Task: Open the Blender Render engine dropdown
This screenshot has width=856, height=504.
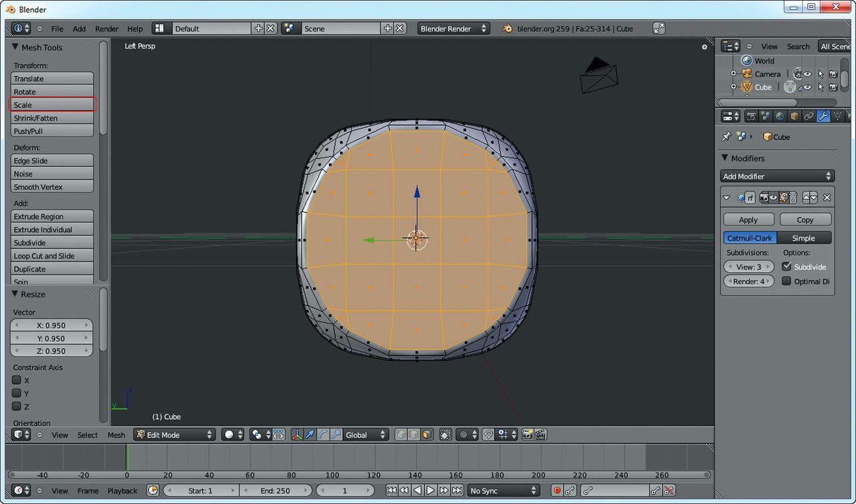Action: pos(453,28)
